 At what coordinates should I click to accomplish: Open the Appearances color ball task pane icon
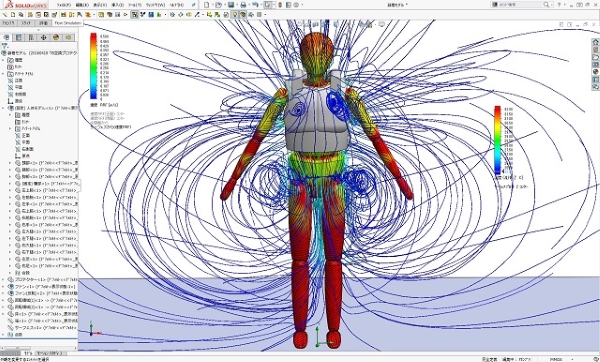pos(595,72)
